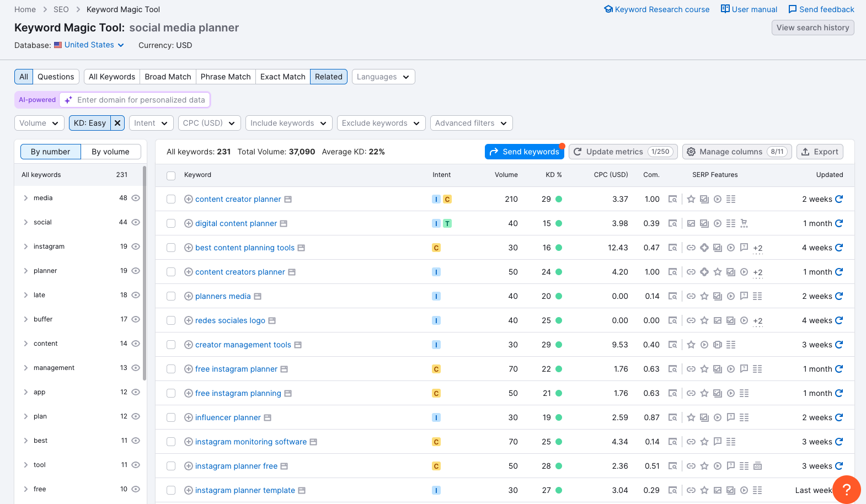Click star reviews icon for content creator planner
The image size is (866, 504).
coord(691,199)
